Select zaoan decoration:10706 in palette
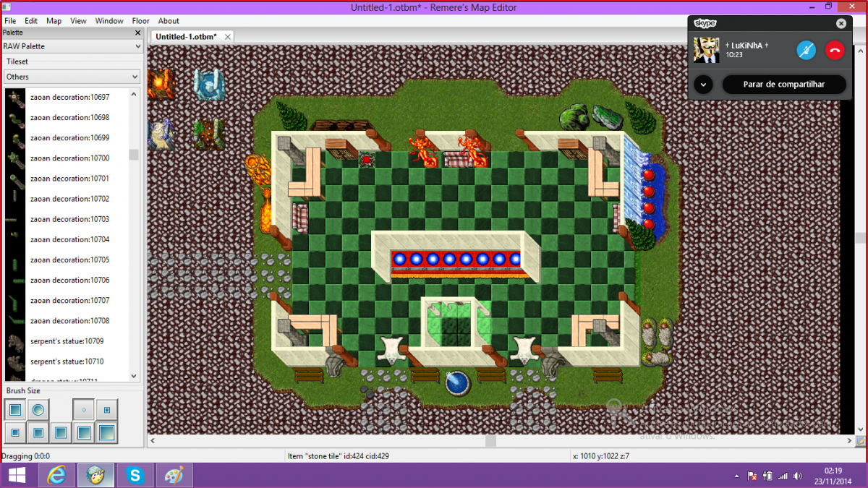The width and height of the screenshot is (868, 488). tap(71, 280)
